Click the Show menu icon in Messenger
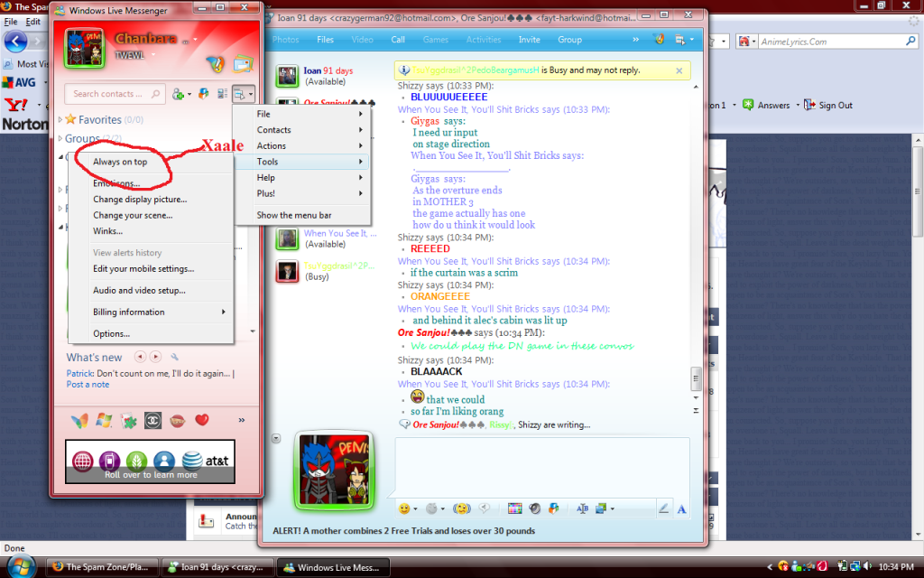This screenshot has height=578, width=924. 244,94
